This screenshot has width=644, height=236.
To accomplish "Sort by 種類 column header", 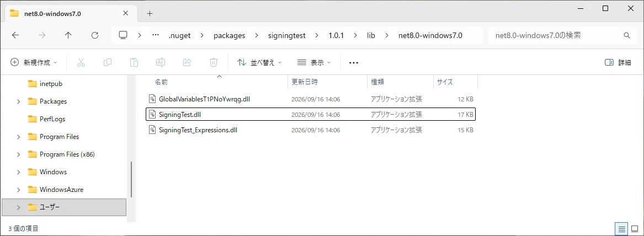I will 377,82.
